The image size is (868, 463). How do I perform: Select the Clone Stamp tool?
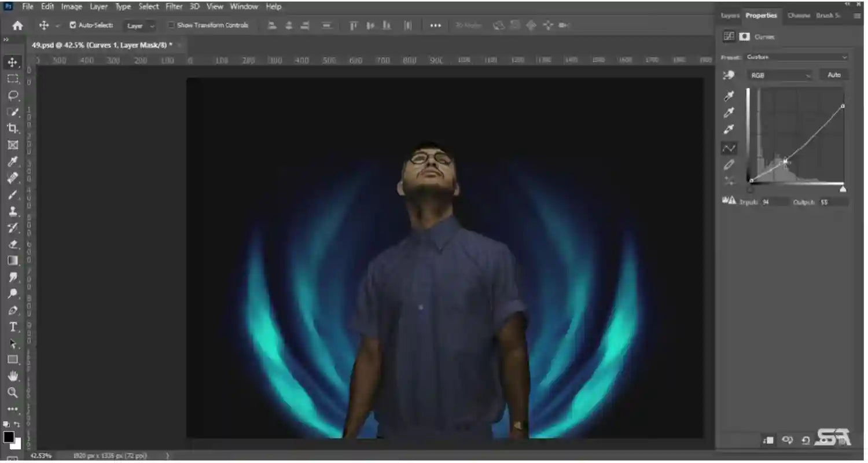click(13, 211)
